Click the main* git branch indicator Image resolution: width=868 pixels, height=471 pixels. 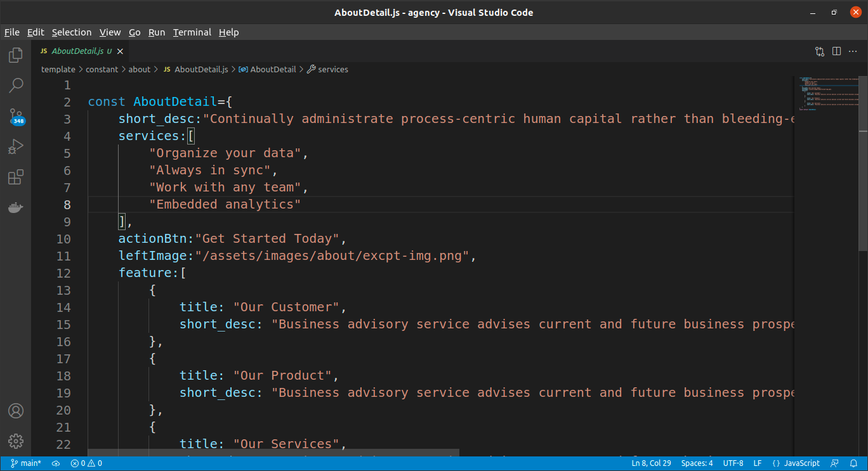tap(26, 463)
